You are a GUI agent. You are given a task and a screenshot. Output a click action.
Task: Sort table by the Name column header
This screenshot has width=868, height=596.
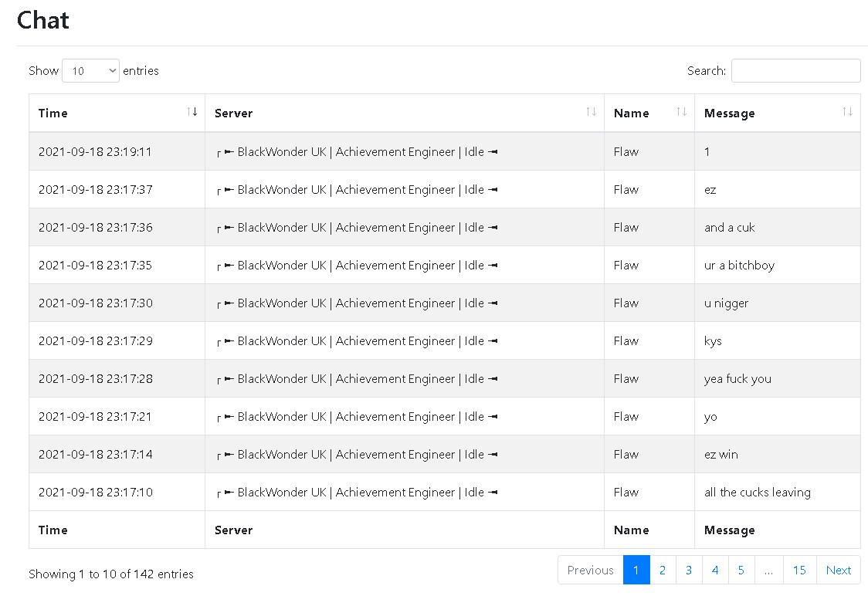(649, 113)
